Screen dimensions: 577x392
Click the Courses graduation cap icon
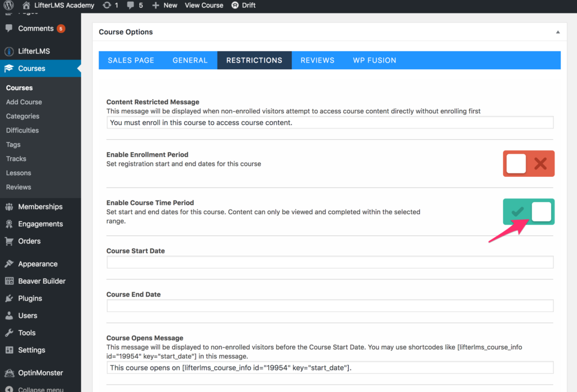(x=9, y=68)
